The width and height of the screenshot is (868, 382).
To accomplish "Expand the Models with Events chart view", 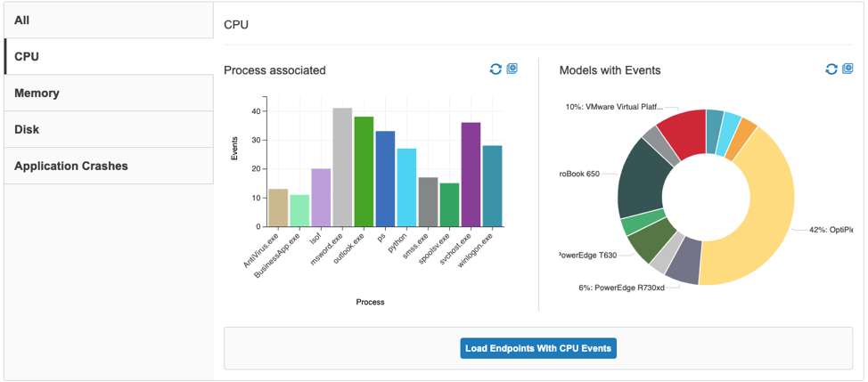I will click(848, 69).
